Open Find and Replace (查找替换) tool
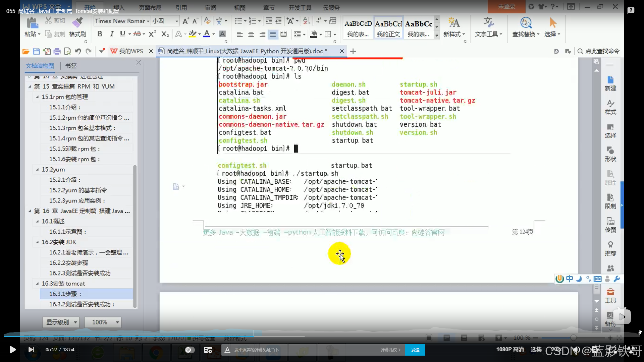 pos(526,27)
